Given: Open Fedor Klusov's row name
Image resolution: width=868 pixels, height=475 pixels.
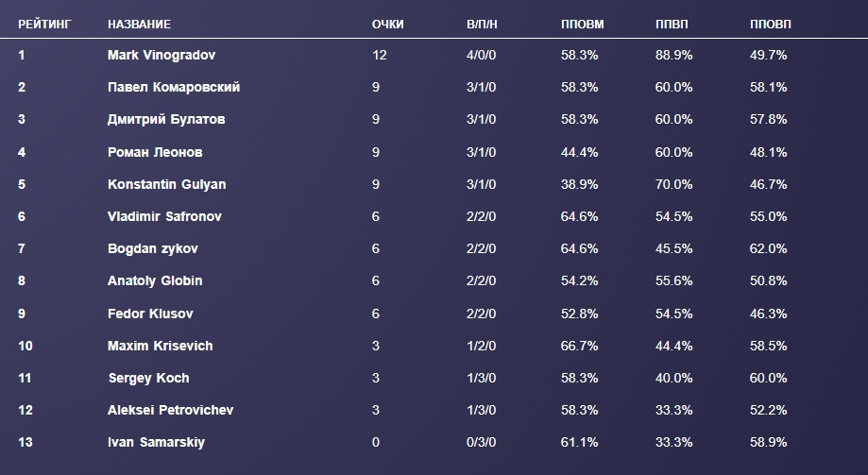Looking at the screenshot, I should point(150,314).
